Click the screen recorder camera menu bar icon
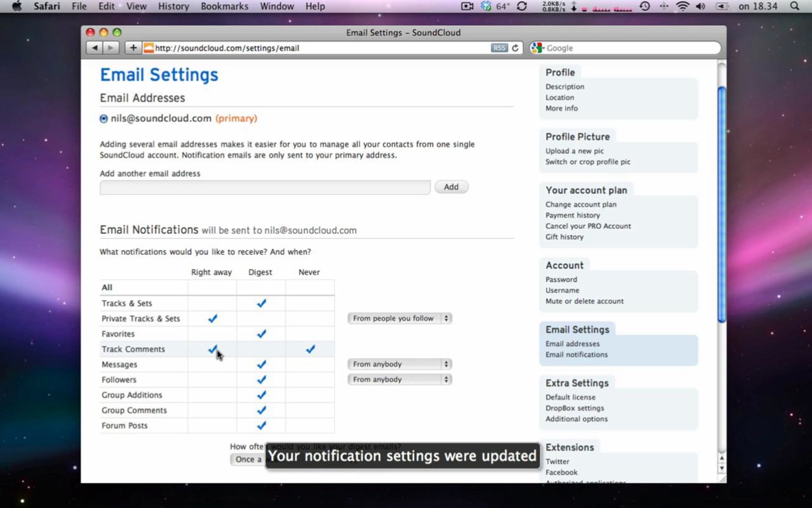 point(467,6)
